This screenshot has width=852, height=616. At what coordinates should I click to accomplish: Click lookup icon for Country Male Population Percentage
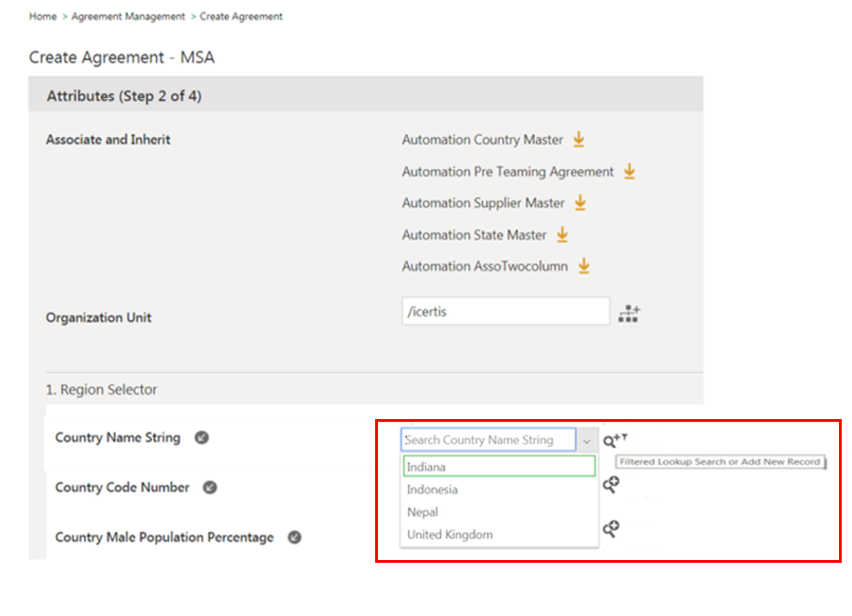click(611, 529)
